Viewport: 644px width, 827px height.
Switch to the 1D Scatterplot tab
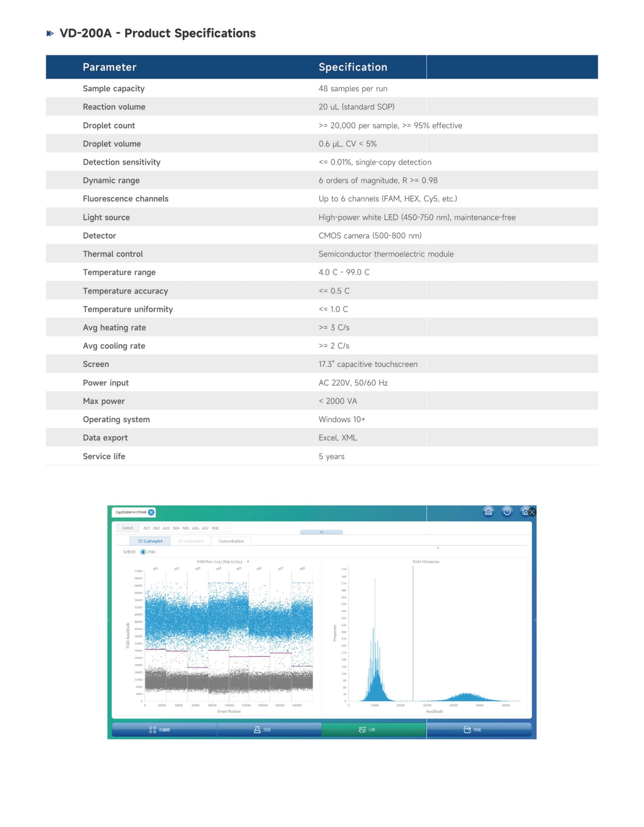click(x=150, y=541)
